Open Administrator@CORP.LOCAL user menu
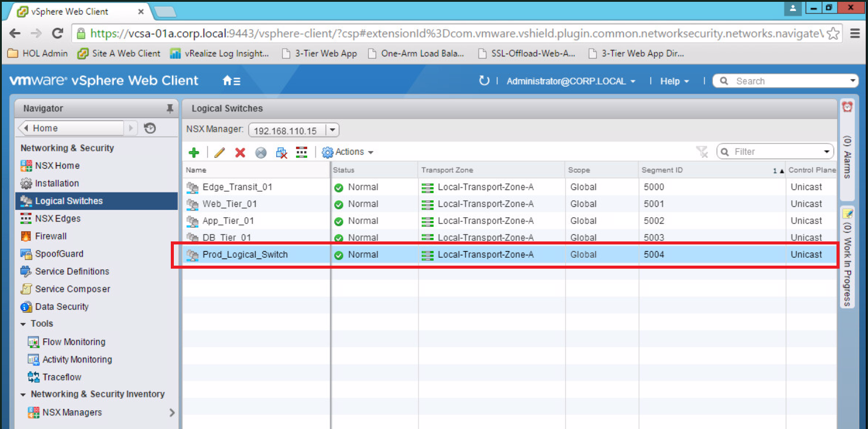Viewport: 868px width, 429px height. pyautogui.click(x=571, y=81)
